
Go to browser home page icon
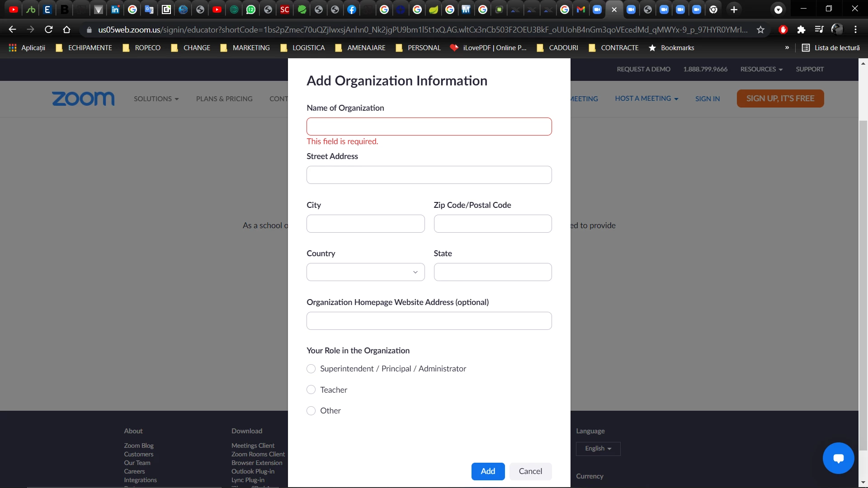pyautogui.click(x=67, y=30)
